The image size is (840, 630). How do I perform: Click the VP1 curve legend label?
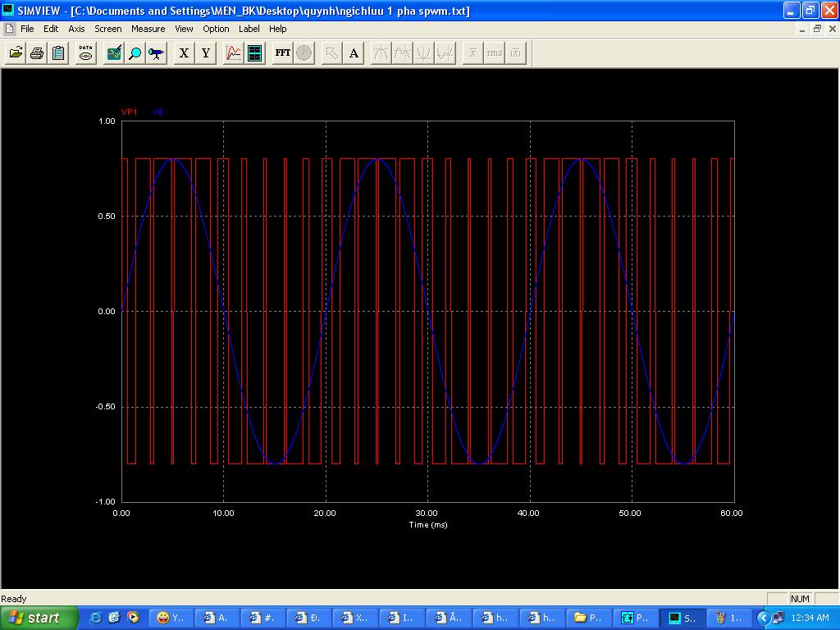[x=130, y=112]
